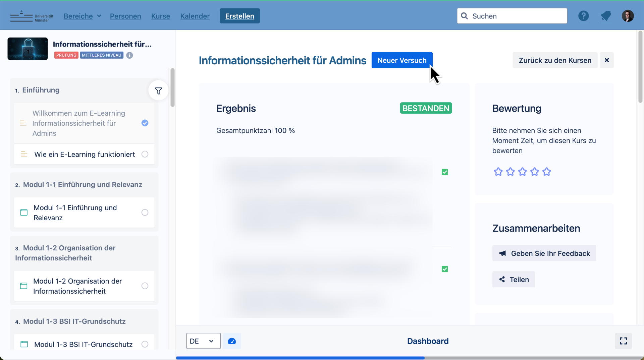
Task: Click the module icon of Modul 1-2 item
Action: pos(23,286)
